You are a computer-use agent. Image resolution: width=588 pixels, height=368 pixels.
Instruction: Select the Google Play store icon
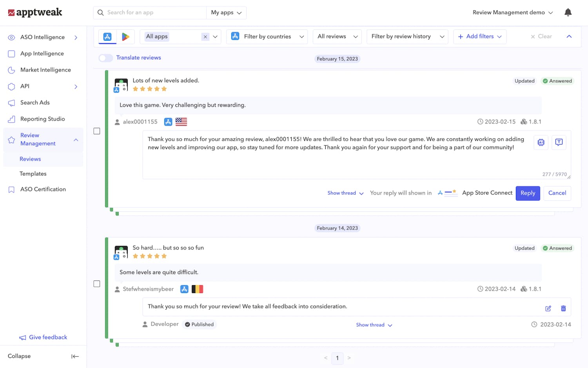pos(125,36)
